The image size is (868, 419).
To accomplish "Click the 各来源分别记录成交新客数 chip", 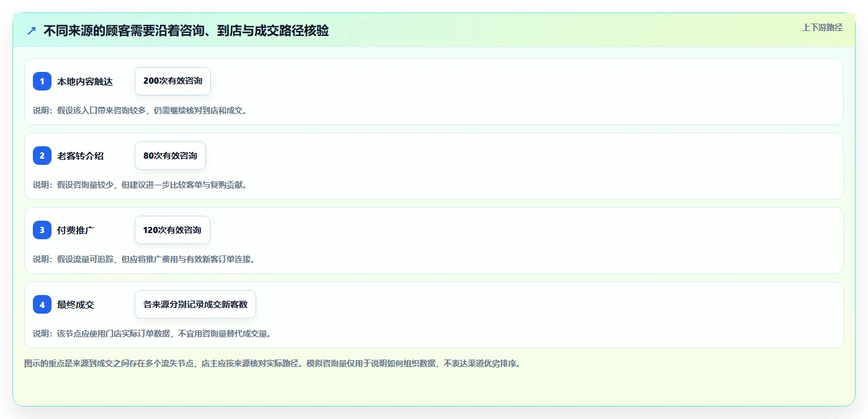I will [x=195, y=304].
